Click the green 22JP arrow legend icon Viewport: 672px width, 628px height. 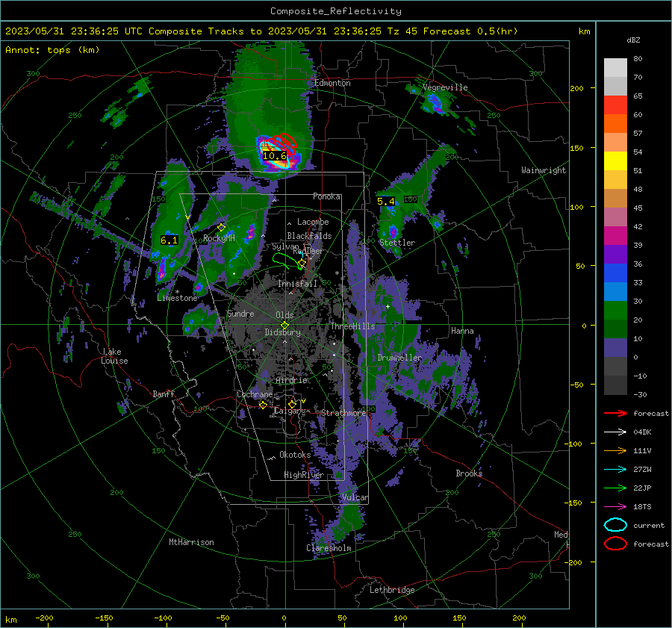(x=615, y=488)
